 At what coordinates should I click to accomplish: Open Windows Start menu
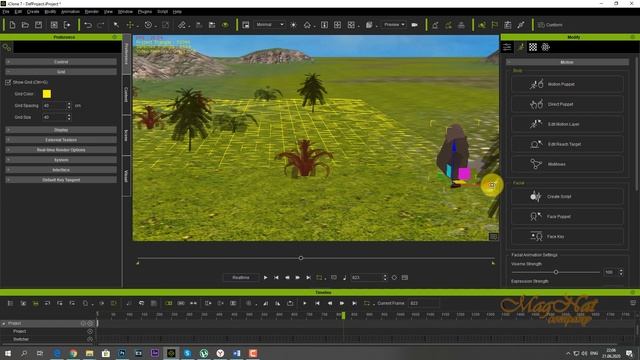point(8,353)
